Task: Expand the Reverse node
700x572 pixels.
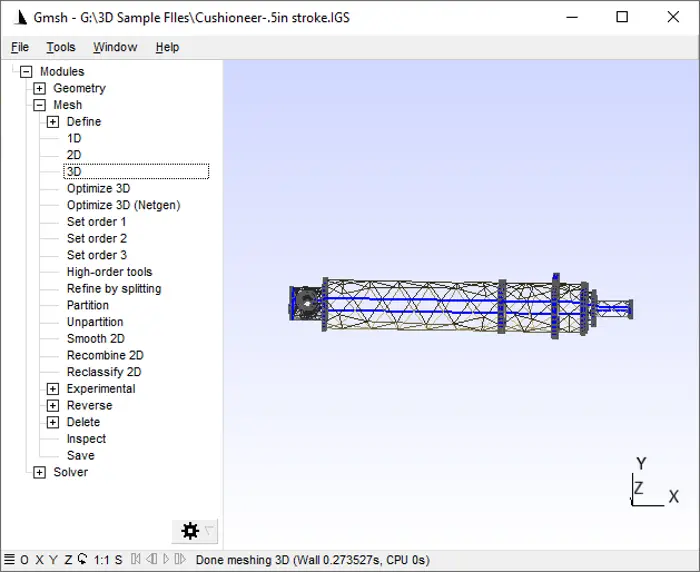Action: click(x=53, y=405)
